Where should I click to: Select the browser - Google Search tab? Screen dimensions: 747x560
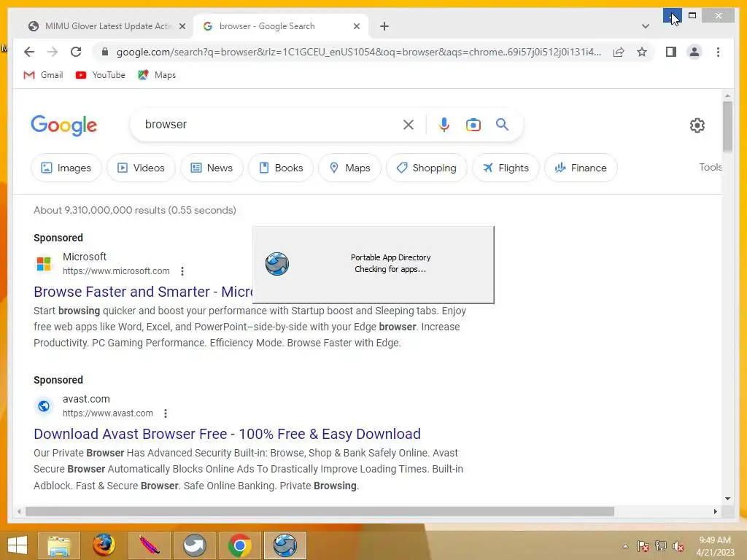[x=280, y=26]
